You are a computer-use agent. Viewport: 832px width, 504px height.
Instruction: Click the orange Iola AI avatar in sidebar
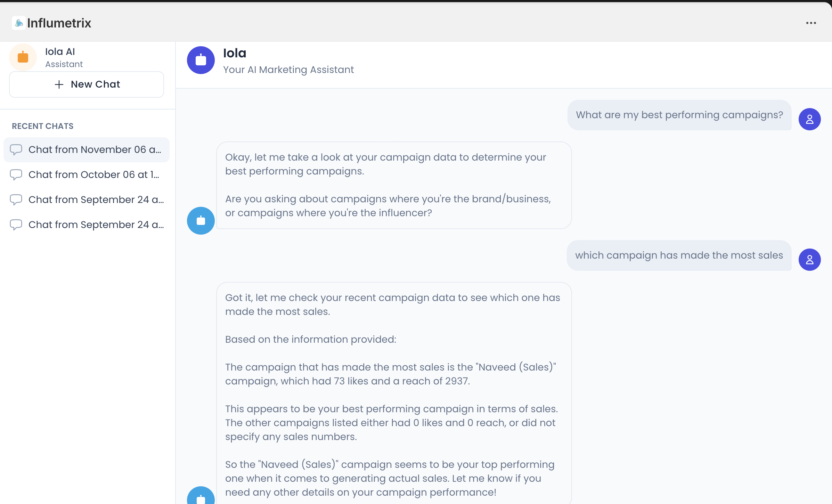(x=23, y=57)
